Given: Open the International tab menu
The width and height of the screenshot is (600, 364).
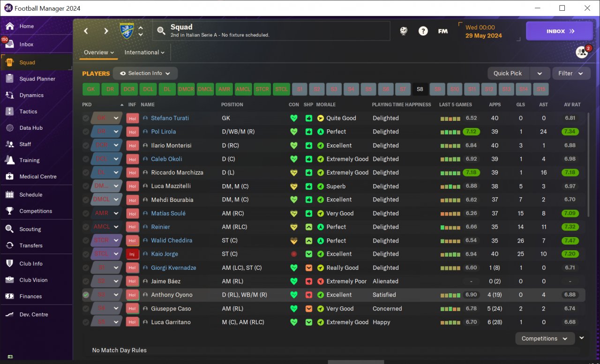Looking at the screenshot, I should pos(144,52).
